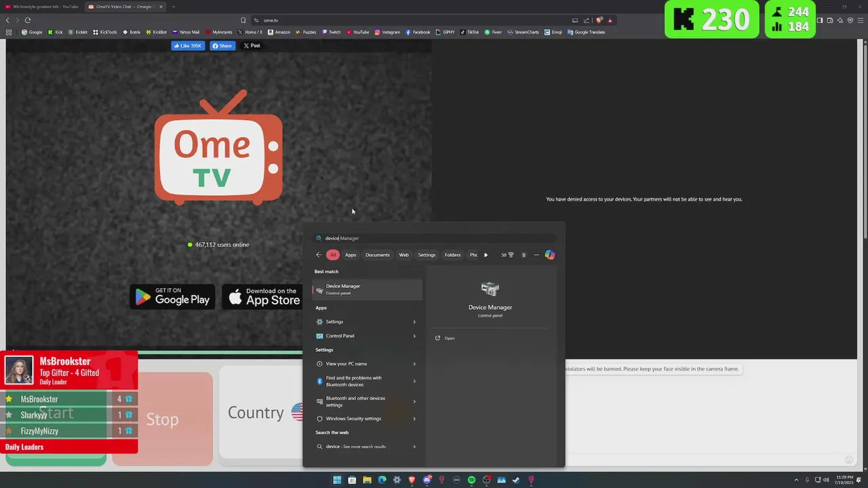Open the rewards points trophy icon
Image resolution: width=868 pixels, height=488 pixels.
click(511, 255)
